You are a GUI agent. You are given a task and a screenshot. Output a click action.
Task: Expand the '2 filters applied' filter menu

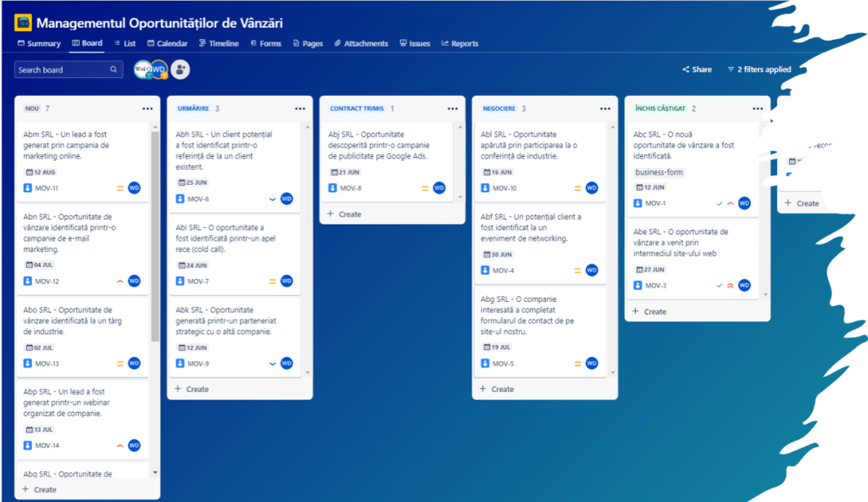tap(759, 70)
